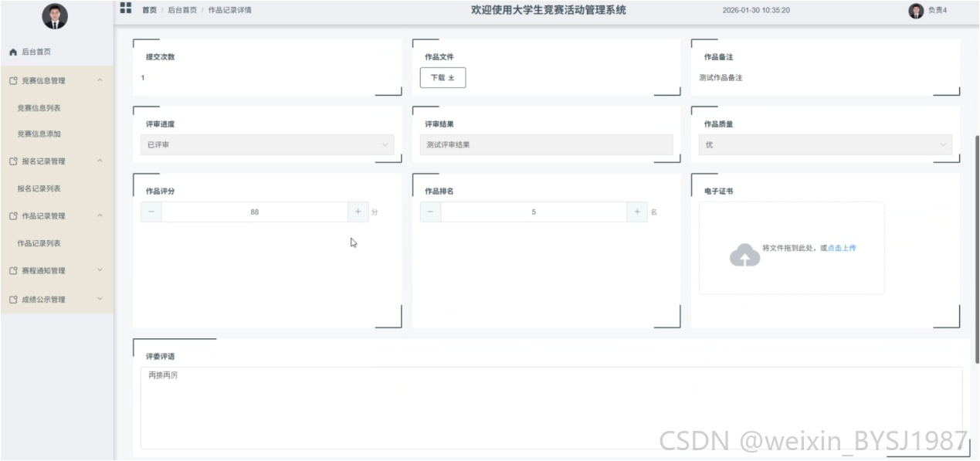The height and width of the screenshot is (461, 980).
Task: Open the 评审进度 dropdown
Action: click(x=267, y=144)
